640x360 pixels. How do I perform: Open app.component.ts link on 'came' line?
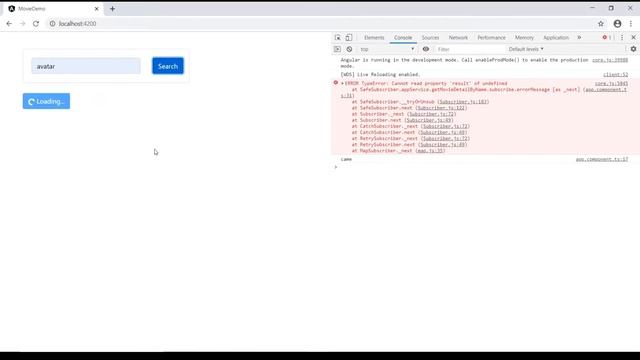602,159
